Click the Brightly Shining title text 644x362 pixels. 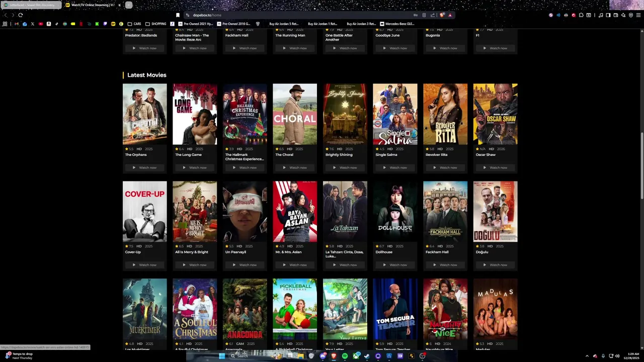(x=339, y=155)
